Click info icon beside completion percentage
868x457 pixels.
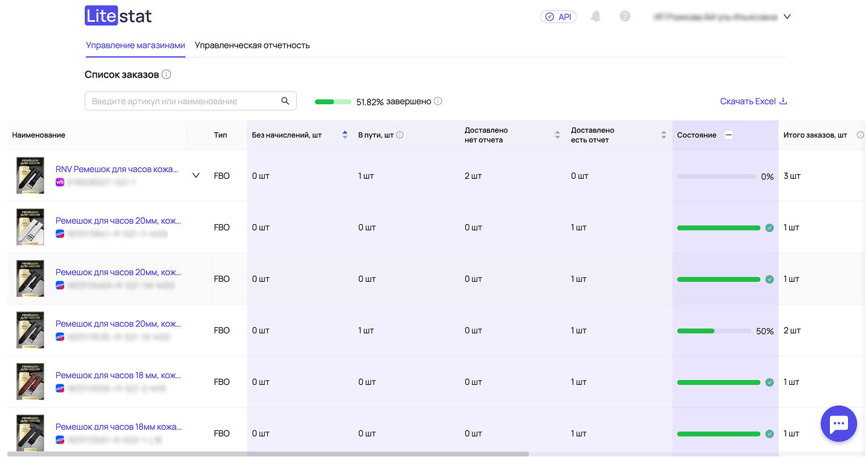coord(438,101)
